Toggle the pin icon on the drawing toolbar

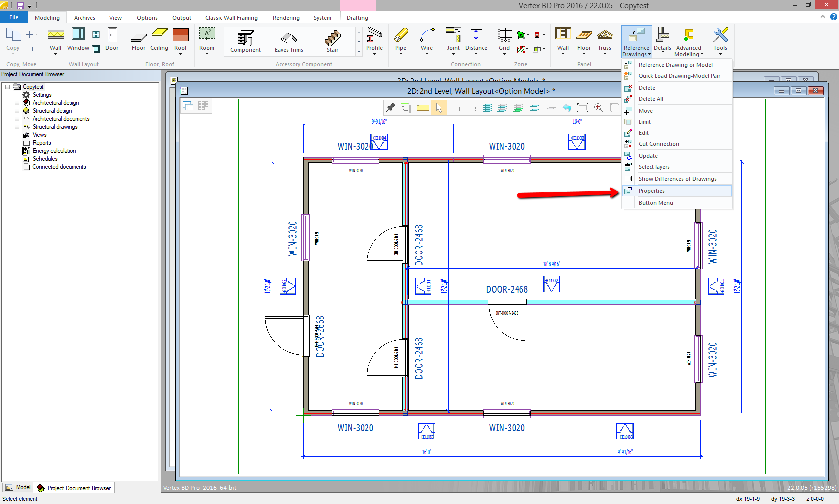coord(391,108)
